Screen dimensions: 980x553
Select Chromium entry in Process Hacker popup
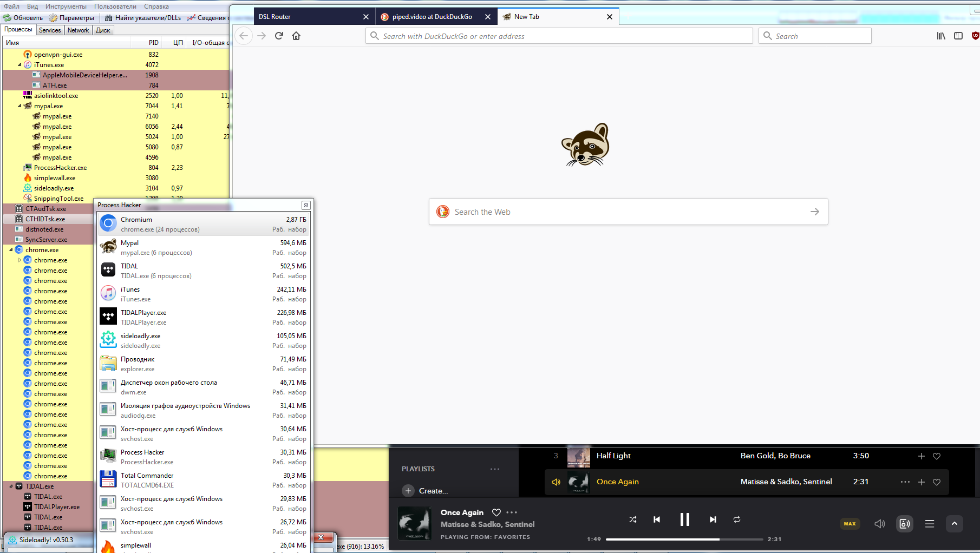coord(204,224)
